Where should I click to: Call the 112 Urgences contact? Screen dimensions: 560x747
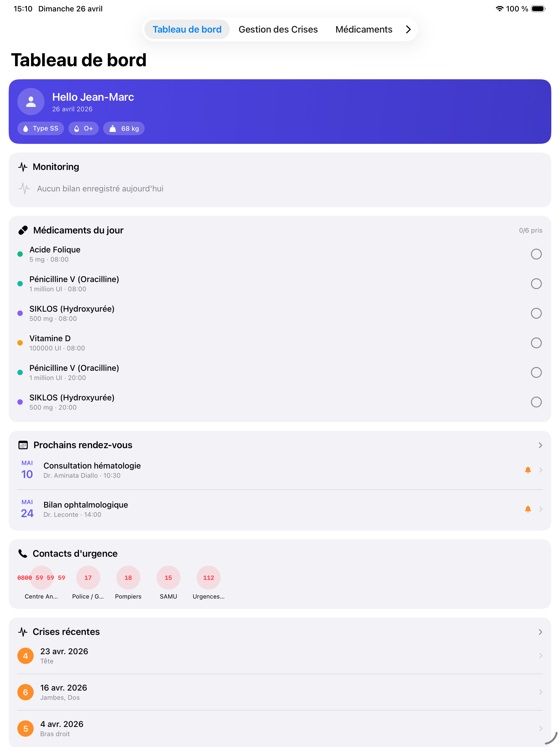(209, 577)
